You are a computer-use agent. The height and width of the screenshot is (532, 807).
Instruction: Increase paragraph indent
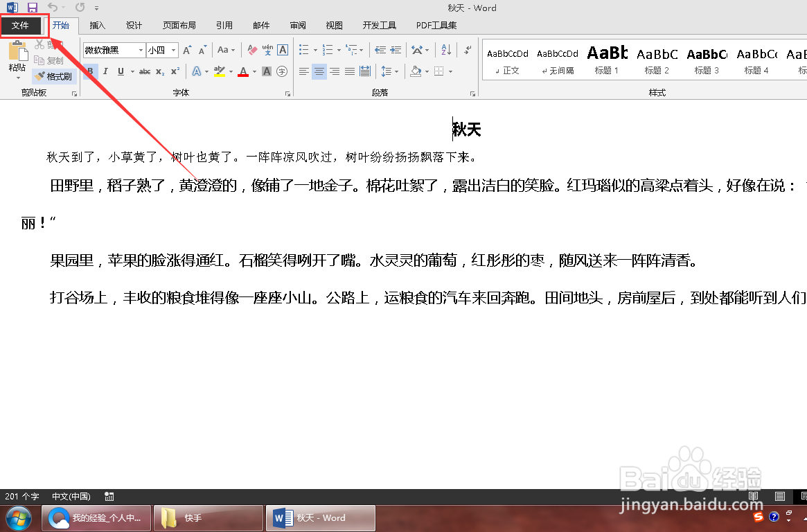tap(396, 50)
